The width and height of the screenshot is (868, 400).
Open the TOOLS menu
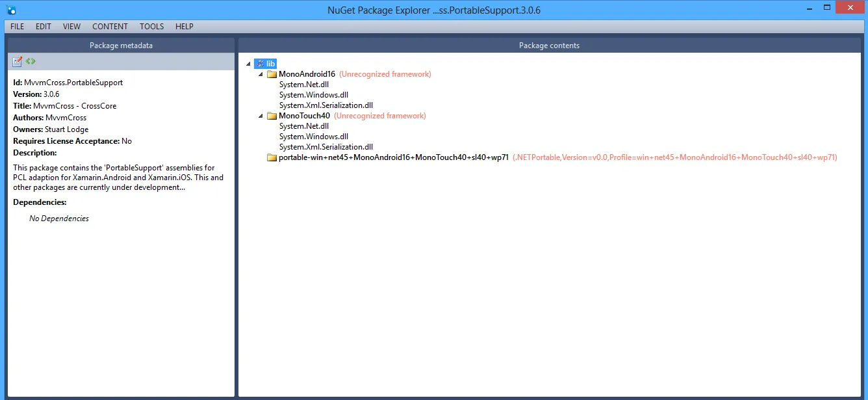pos(152,27)
